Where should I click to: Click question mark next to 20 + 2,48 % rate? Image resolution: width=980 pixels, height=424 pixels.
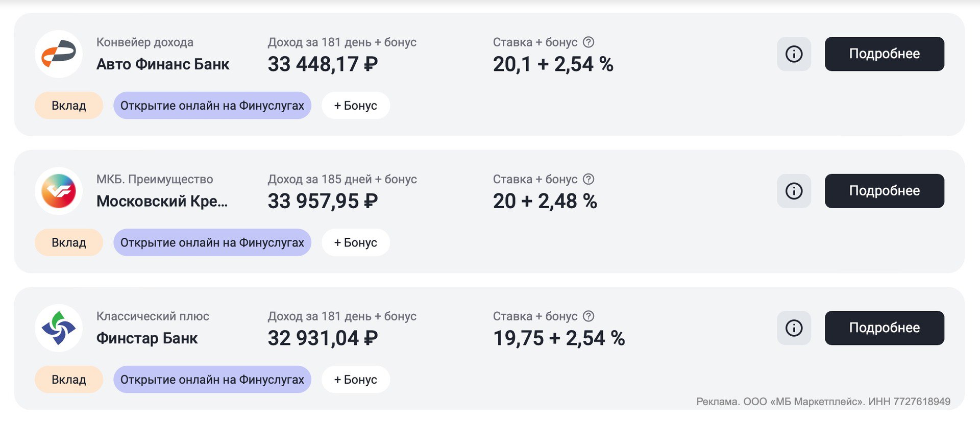coord(589,179)
